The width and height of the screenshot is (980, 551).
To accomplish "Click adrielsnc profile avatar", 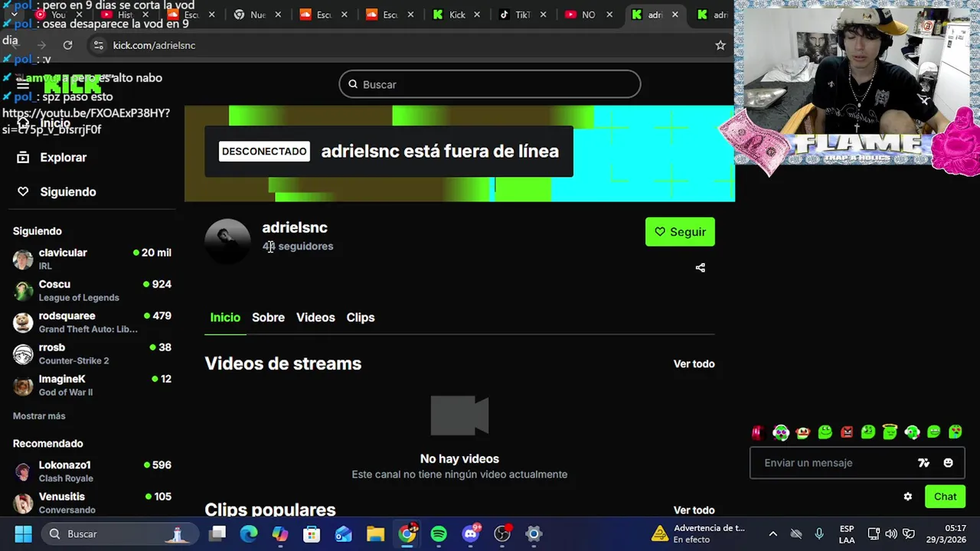I will click(x=227, y=241).
